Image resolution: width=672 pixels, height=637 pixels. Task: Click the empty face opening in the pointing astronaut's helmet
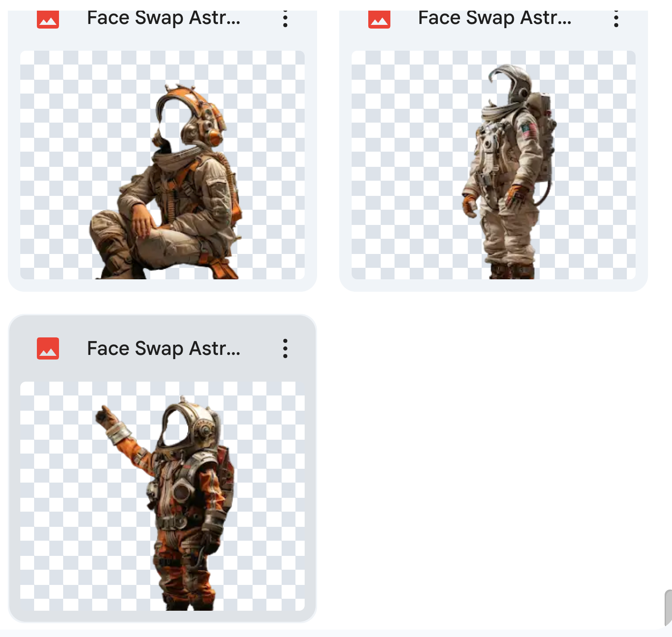pyautogui.click(x=176, y=426)
